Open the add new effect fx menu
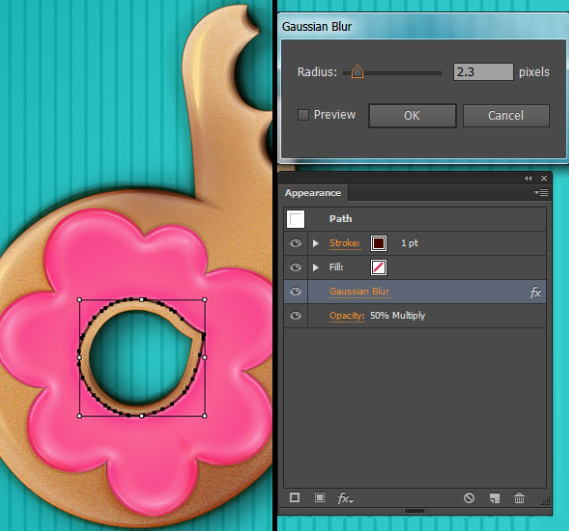The width and height of the screenshot is (569, 531). click(345, 498)
